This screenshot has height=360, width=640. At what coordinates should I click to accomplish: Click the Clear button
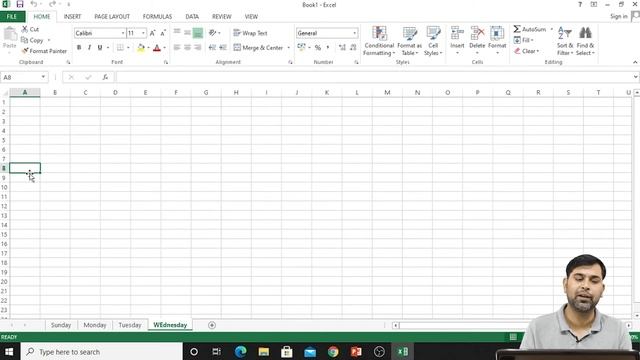coord(527,51)
